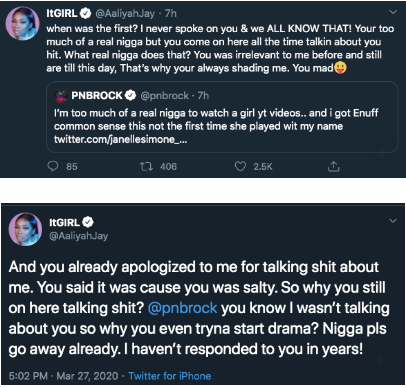Click the @AaliyahJay handle in top tweet

click(125, 13)
